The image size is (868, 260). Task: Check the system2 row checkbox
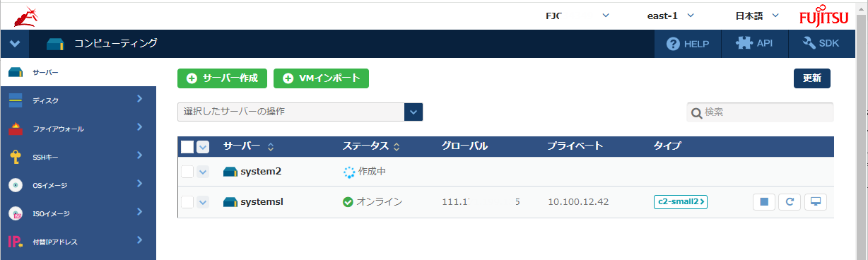187,172
